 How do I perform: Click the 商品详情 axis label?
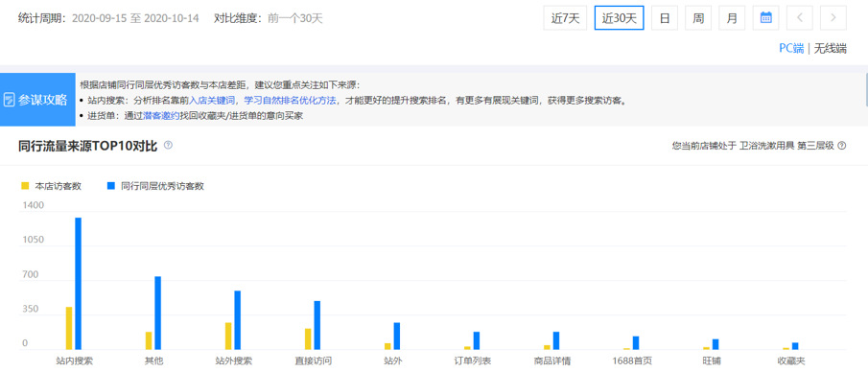click(552, 360)
